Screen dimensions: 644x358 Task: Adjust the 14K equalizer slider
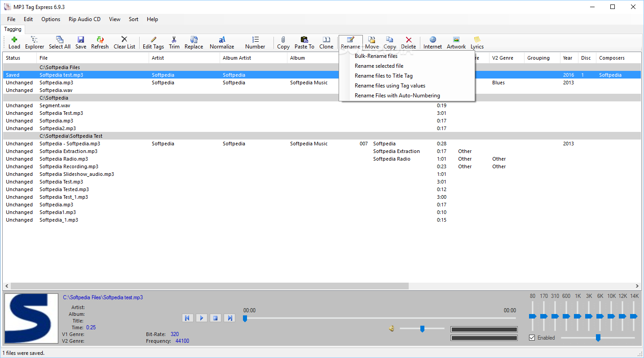[634, 316]
